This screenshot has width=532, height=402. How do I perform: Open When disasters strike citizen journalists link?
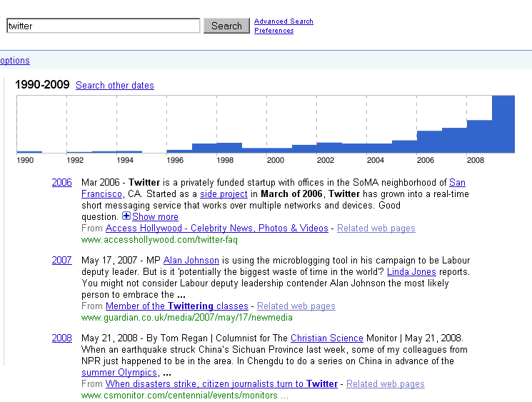click(x=221, y=383)
